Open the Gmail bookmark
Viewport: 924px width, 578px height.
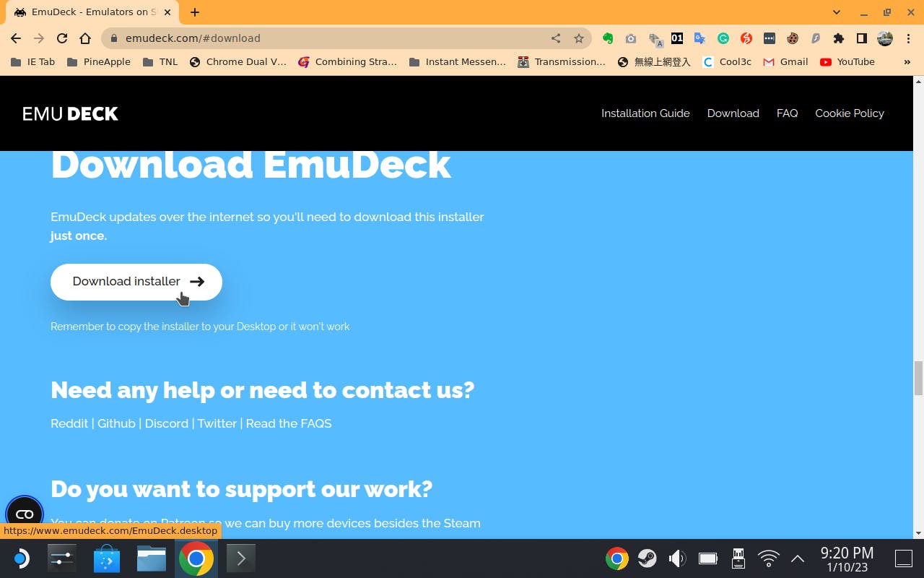click(x=786, y=62)
